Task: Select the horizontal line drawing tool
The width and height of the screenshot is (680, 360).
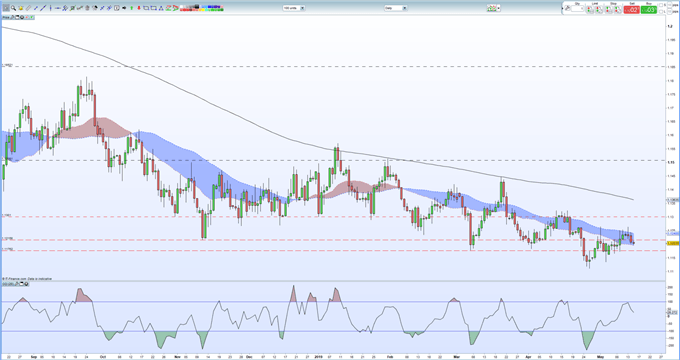Action: (58, 8)
